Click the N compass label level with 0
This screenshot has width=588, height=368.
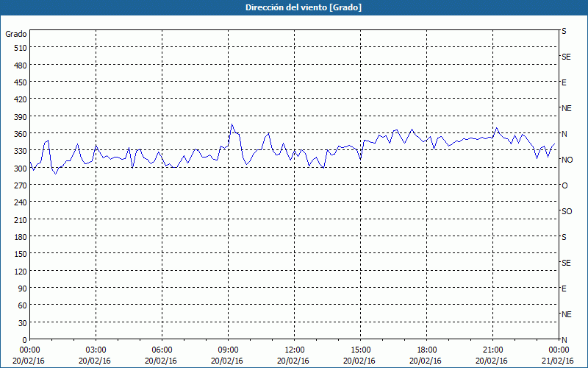click(564, 340)
